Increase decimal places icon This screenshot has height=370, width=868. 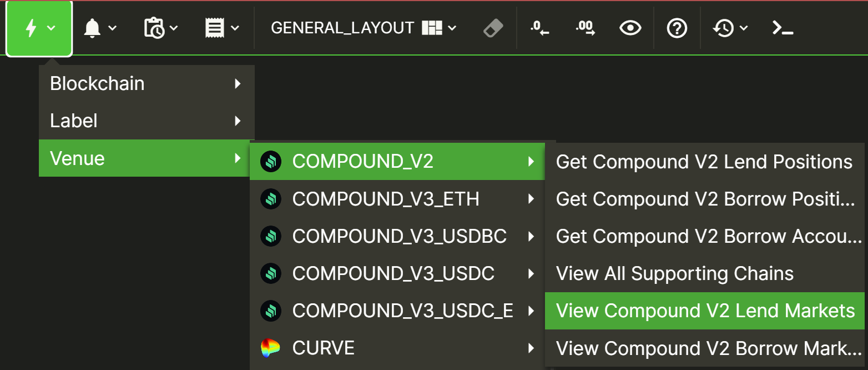pyautogui.click(x=585, y=28)
